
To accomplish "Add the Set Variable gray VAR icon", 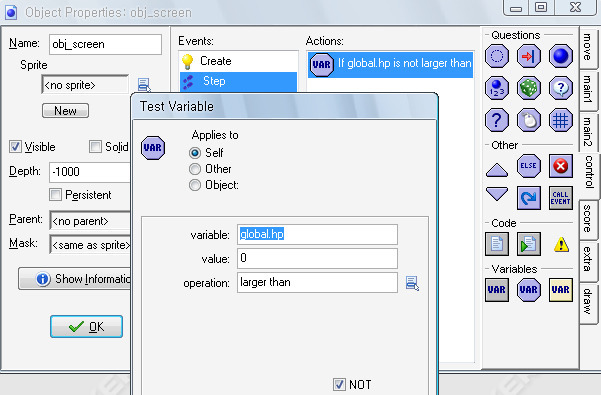I will [497, 290].
